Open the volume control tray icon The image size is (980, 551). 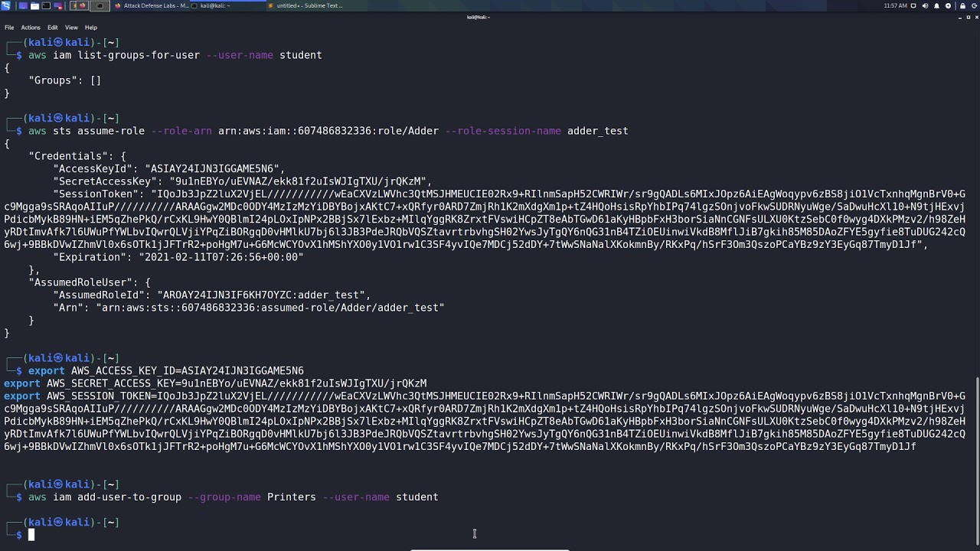click(925, 5)
